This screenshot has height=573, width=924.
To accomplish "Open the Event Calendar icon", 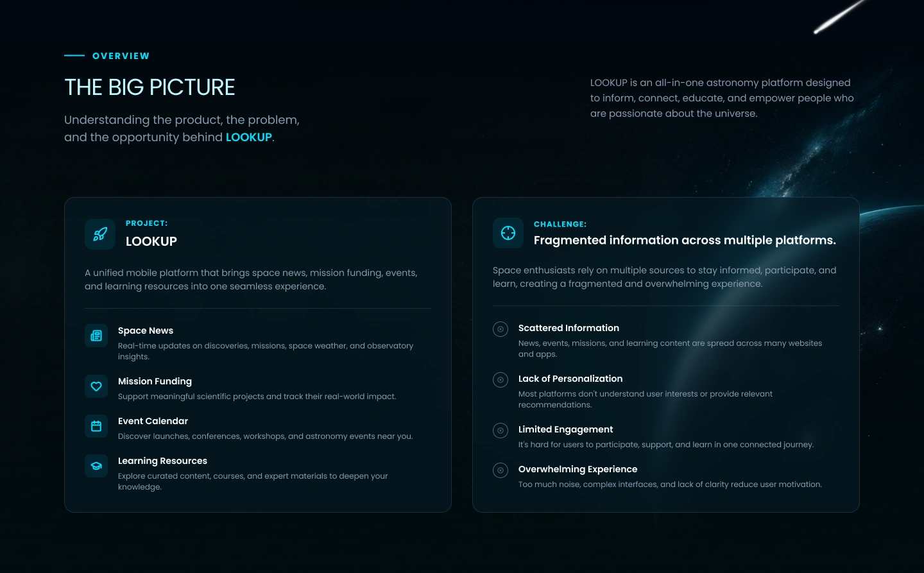I will [96, 426].
